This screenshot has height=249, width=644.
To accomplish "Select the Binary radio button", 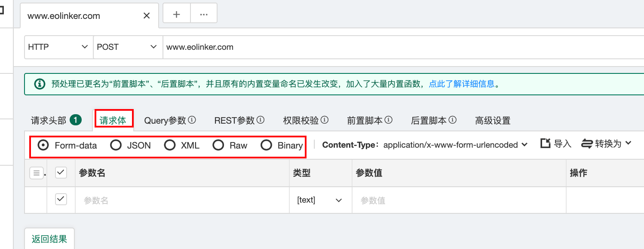I will [267, 145].
